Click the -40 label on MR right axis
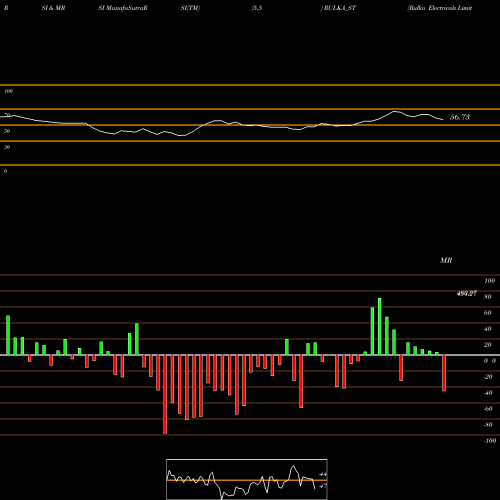Viewport: 500px width, 500px height. [488, 393]
